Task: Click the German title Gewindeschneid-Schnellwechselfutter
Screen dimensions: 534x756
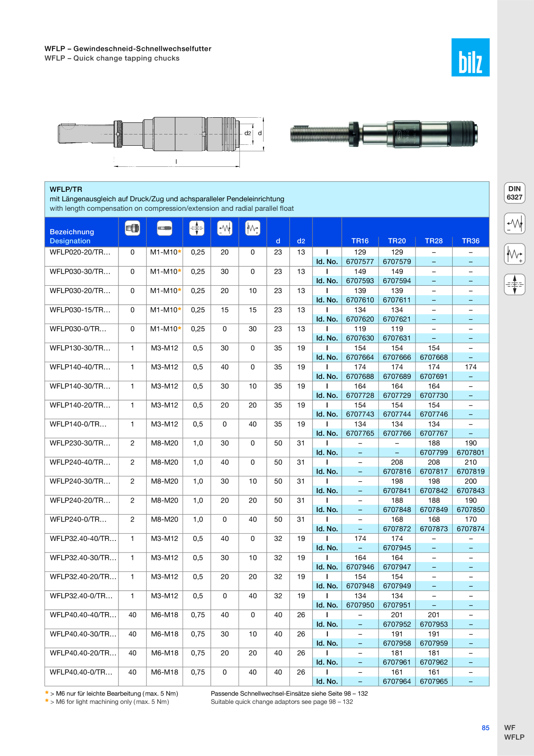Action: coord(143,49)
